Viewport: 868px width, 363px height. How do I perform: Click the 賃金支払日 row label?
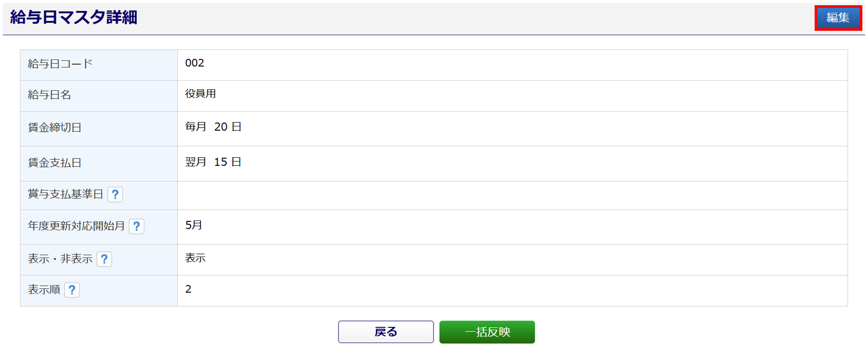(x=55, y=163)
